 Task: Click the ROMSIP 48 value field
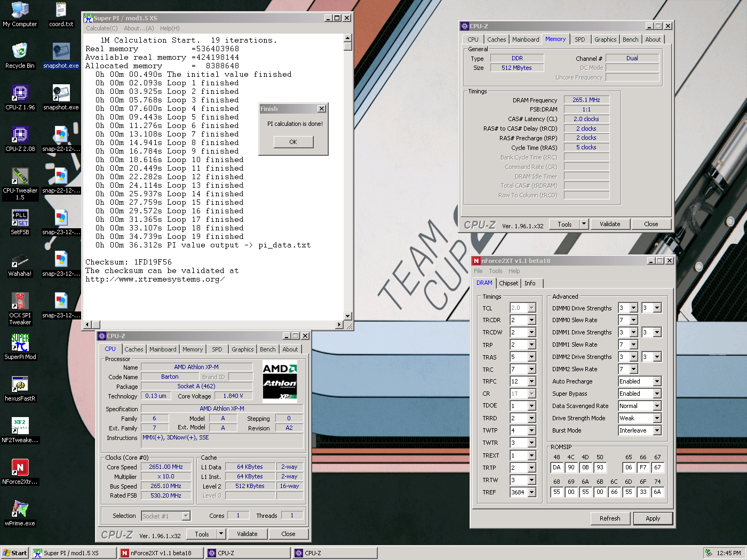point(557,467)
